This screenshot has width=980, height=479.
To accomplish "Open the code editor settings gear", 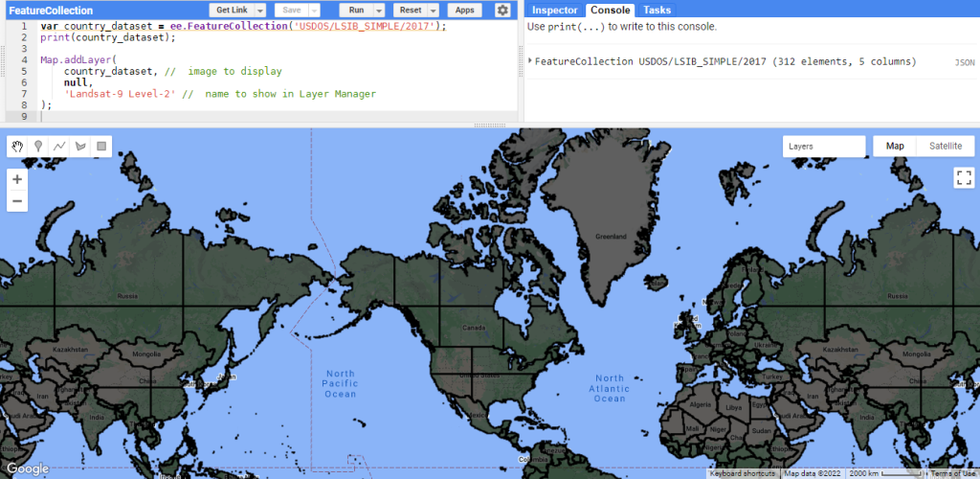I will (x=502, y=11).
